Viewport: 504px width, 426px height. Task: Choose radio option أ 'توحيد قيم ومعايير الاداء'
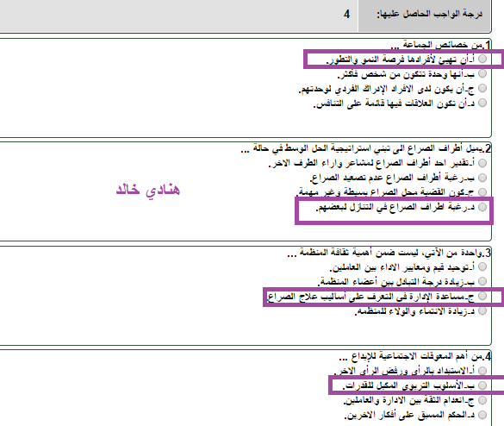click(x=482, y=266)
